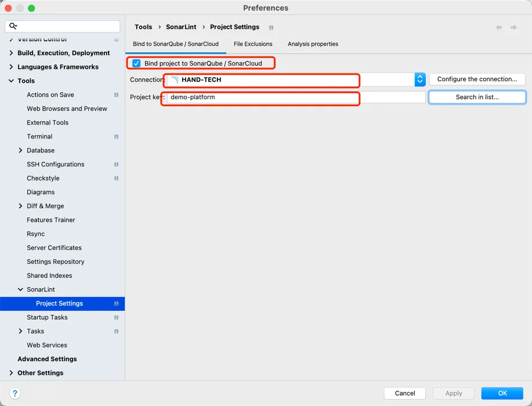The height and width of the screenshot is (406, 532).
Task: Click the OK button
Action: coord(502,393)
